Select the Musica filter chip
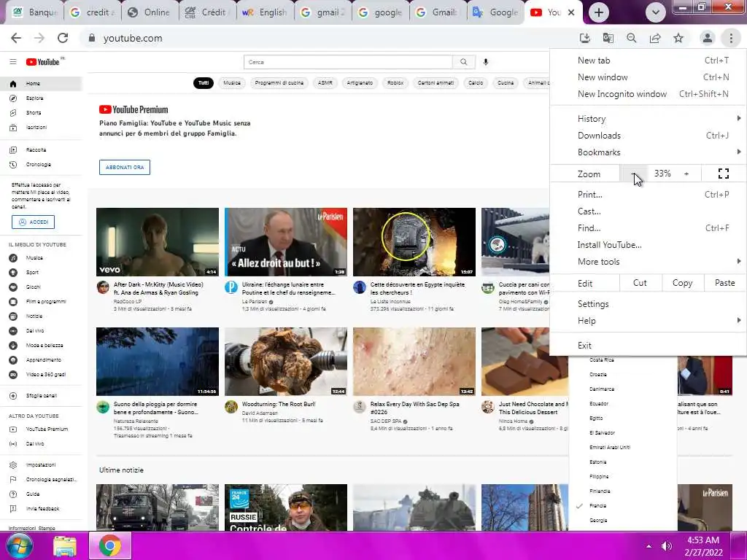This screenshot has width=747, height=560. pos(232,83)
